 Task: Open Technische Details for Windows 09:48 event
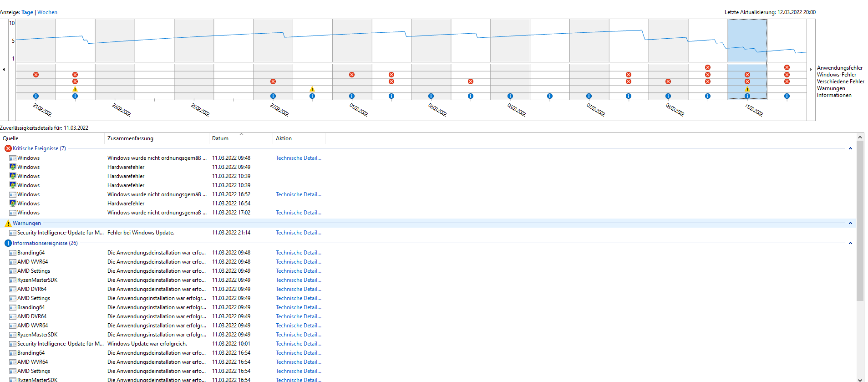pyautogui.click(x=299, y=158)
